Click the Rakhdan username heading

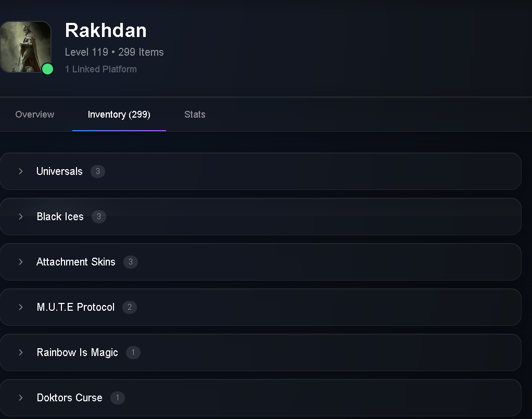pos(106,30)
